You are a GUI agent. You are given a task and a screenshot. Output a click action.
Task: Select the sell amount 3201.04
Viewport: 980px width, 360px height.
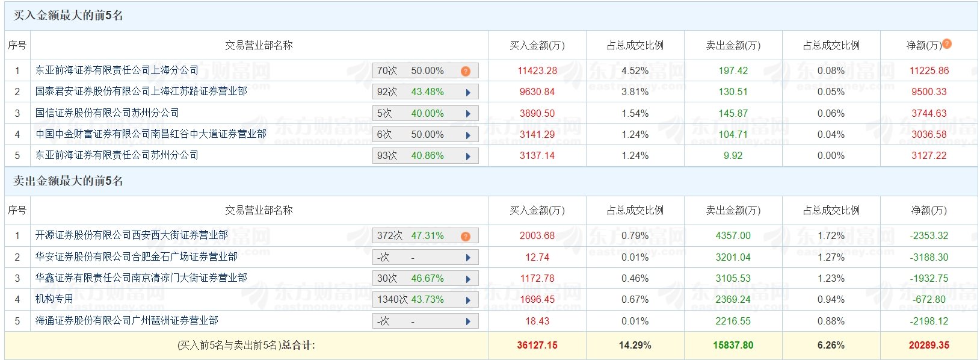pos(733,258)
